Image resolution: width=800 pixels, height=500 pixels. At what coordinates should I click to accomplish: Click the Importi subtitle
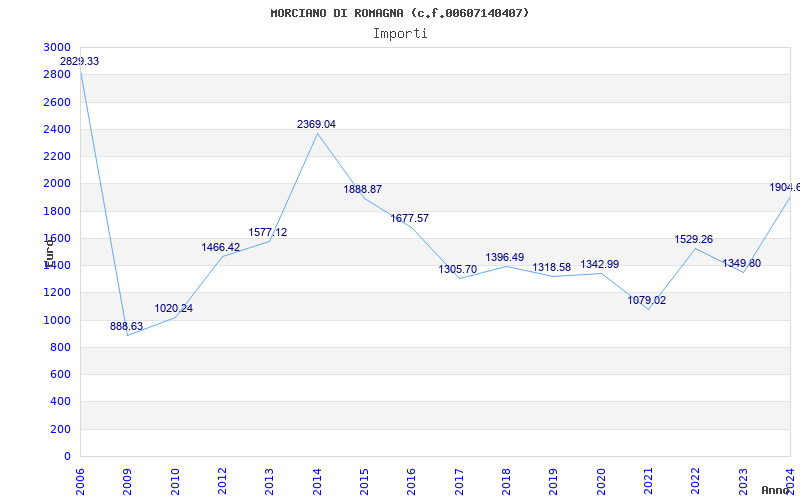point(400,34)
